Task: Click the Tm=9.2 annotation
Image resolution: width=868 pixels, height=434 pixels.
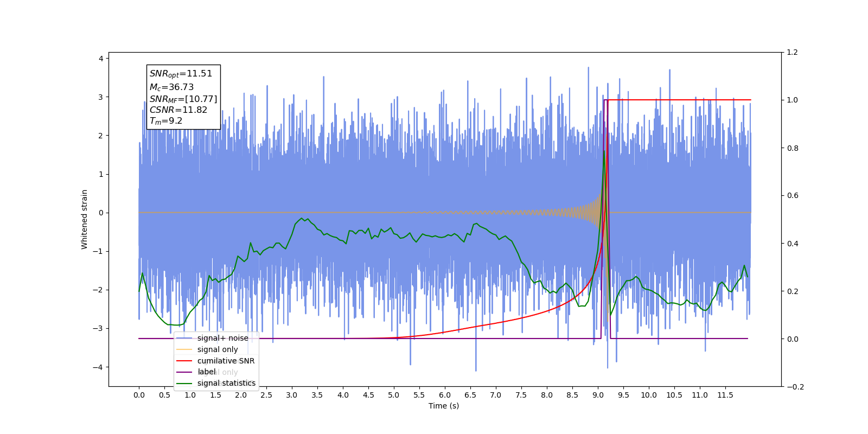Action: coord(166,121)
